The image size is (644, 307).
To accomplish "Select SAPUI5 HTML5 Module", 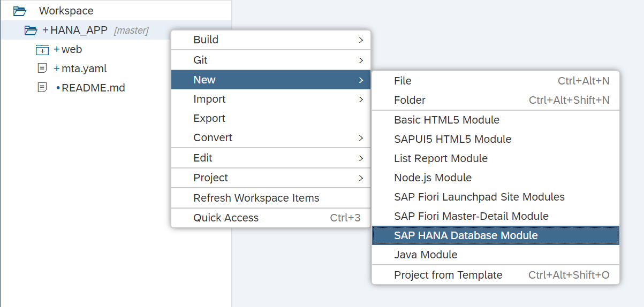I will pos(496,139).
